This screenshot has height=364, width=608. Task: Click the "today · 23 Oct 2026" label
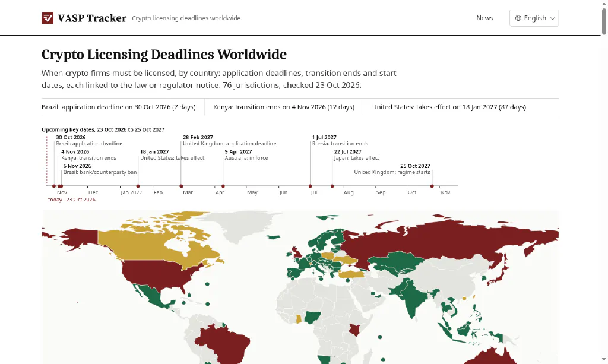click(x=72, y=200)
